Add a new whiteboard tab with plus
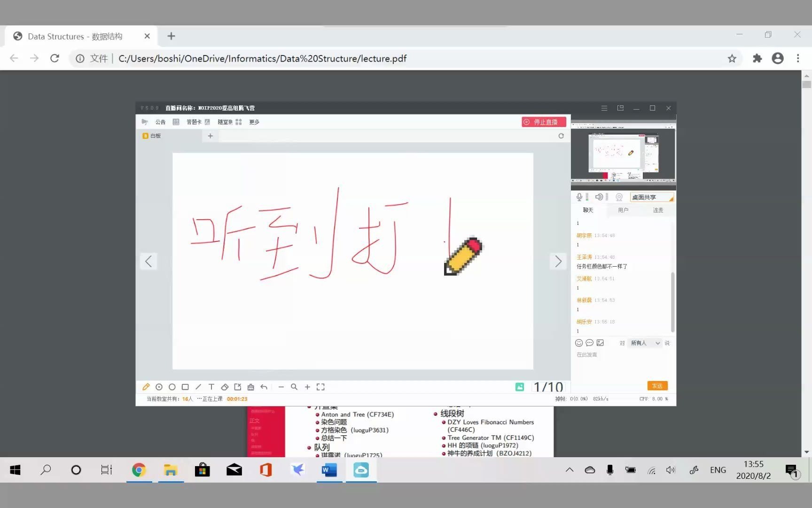The height and width of the screenshot is (508, 812). pyautogui.click(x=211, y=135)
